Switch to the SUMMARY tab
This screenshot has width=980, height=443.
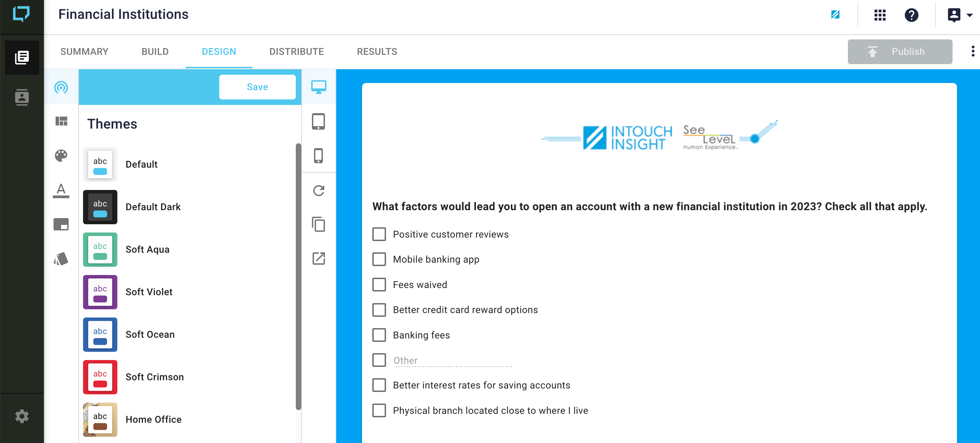click(84, 52)
